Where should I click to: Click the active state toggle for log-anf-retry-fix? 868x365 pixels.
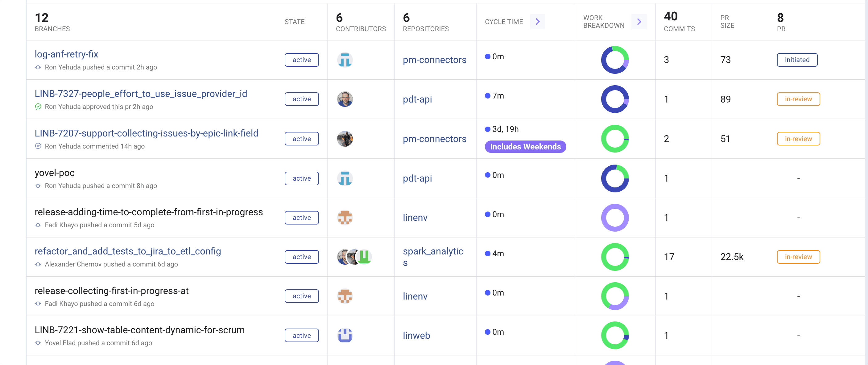tap(301, 60)
